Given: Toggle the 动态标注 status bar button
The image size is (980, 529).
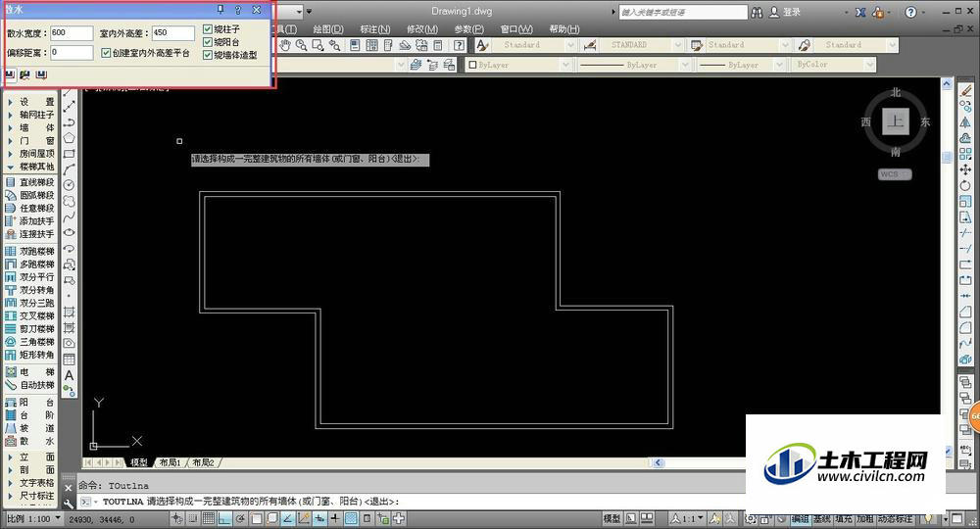Looking at the screenshot, I should (x=895, y=519).
